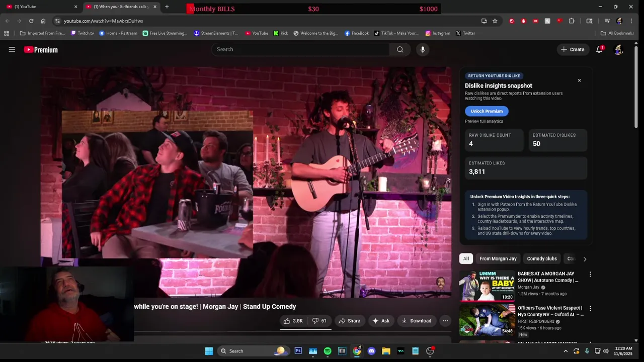Screen dimensions: 644x362
Task: Click the Windows Start button
Action: click(x=209, y=351)
